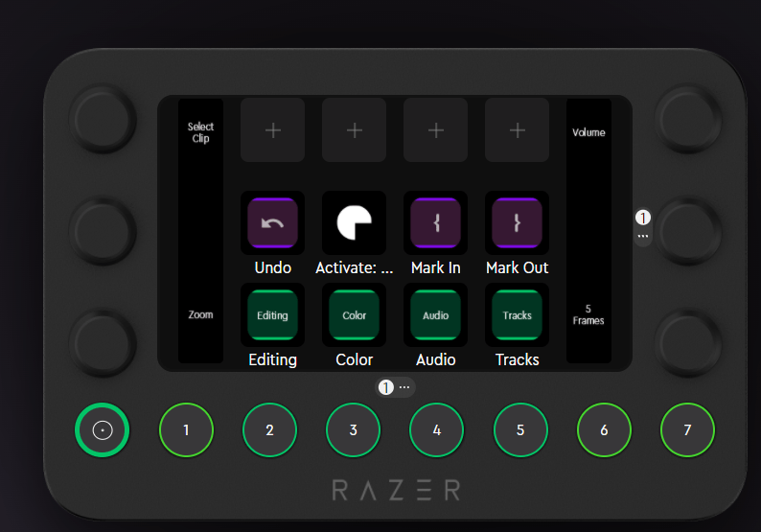Click the 5 Frames dial label
The image size is (761, 532).
point(588,314)
